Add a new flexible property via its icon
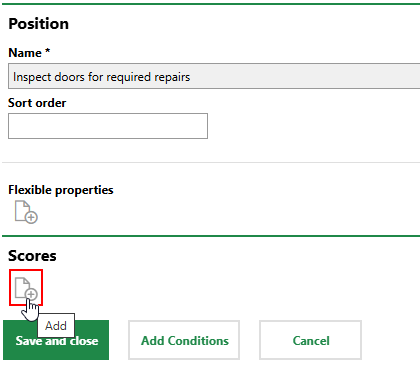This screenshot has height=372, width=420. point(26,212)
